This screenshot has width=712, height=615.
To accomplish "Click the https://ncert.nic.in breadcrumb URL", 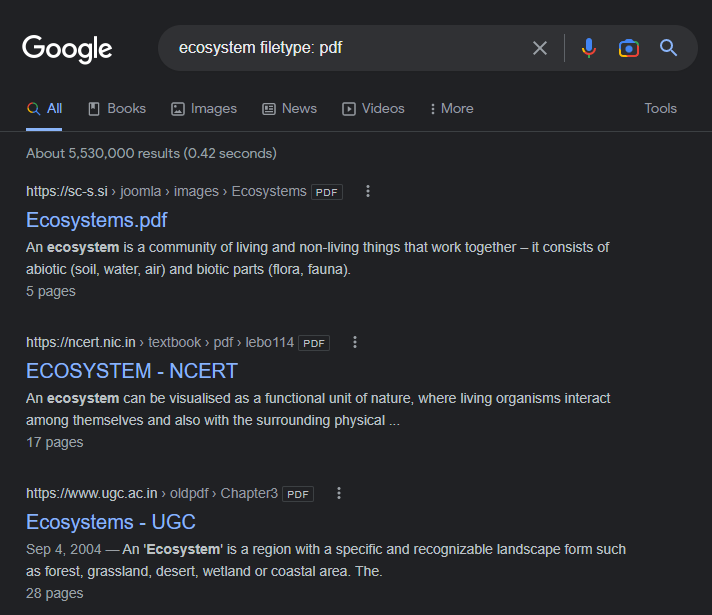I will (81, 342).
